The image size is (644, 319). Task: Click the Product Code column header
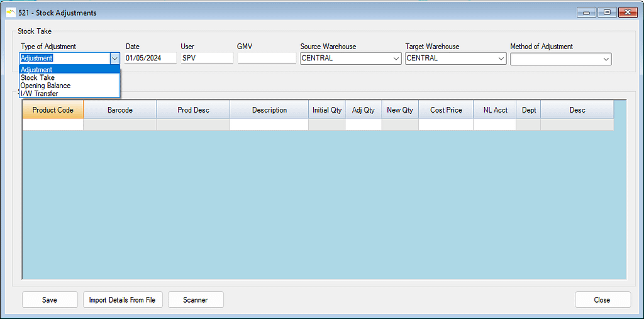[53, 110]
